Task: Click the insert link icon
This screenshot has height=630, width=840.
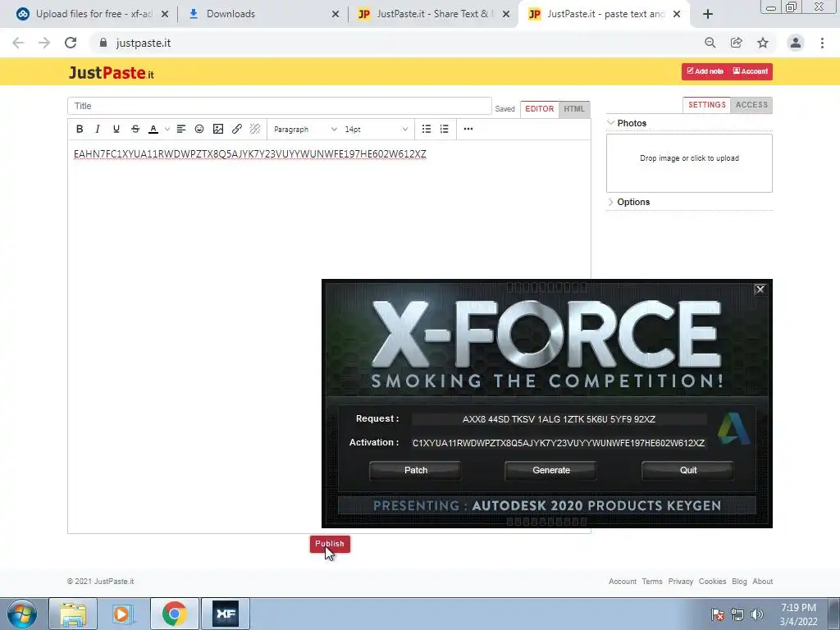Action: point(237,129)
